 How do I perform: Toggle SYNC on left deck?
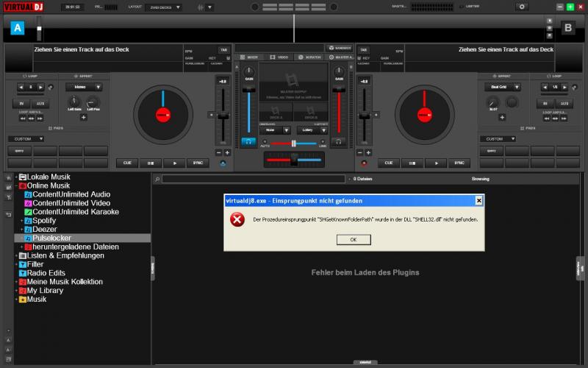[x=198, y=163]
